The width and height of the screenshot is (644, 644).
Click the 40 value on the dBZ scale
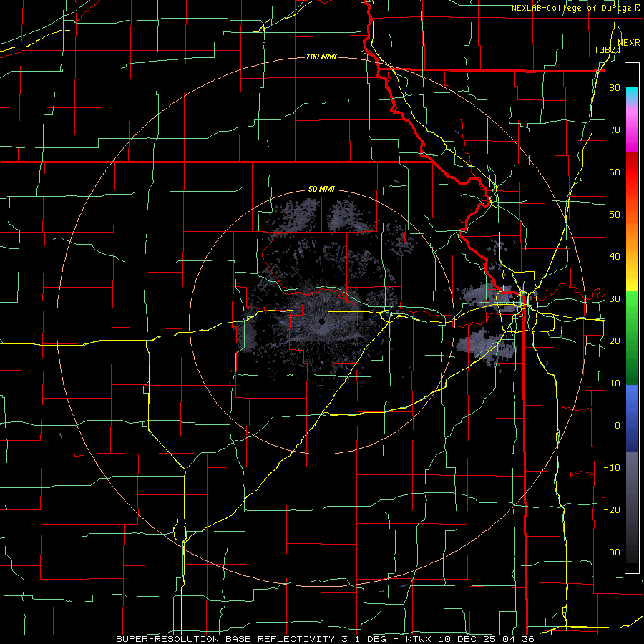[615, 257]
